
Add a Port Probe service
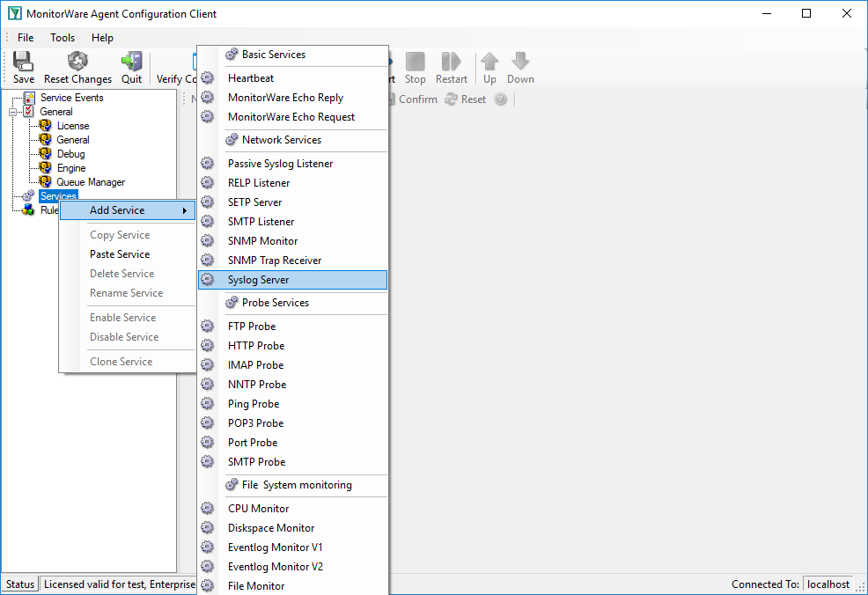pos(293,442)
